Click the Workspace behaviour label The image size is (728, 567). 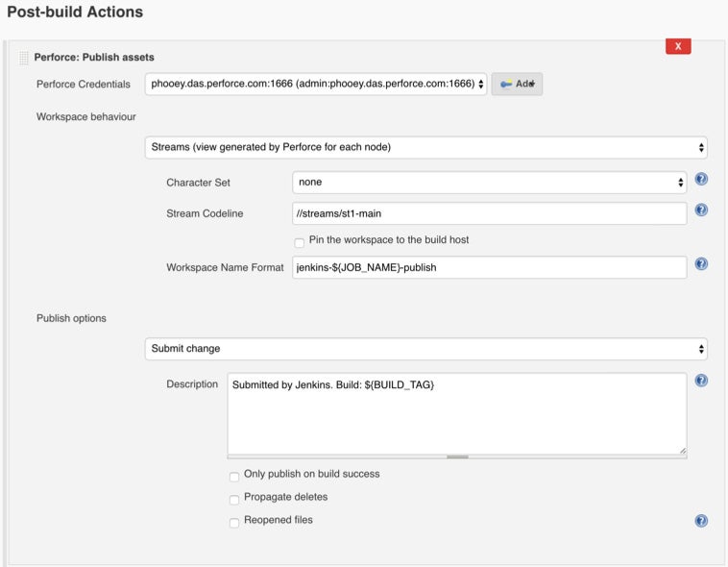86,116
